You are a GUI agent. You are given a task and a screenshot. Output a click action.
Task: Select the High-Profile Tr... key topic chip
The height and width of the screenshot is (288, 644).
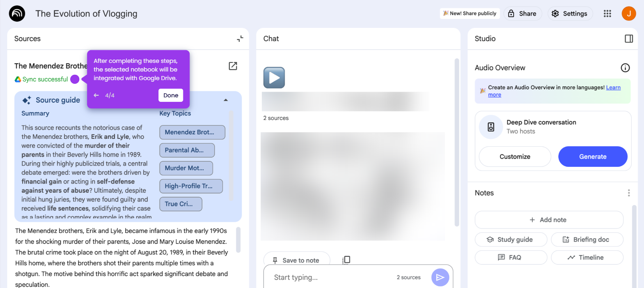coord(191,186)
